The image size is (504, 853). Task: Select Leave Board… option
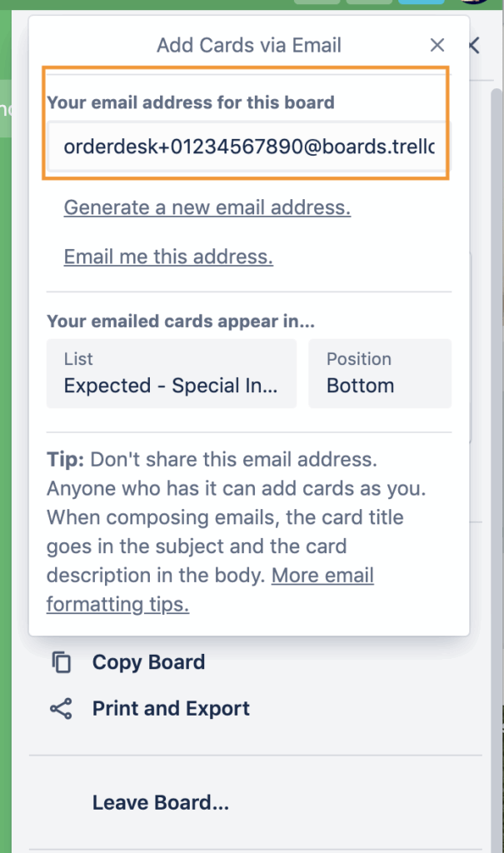pyautogui.click(x=160, y=803)
